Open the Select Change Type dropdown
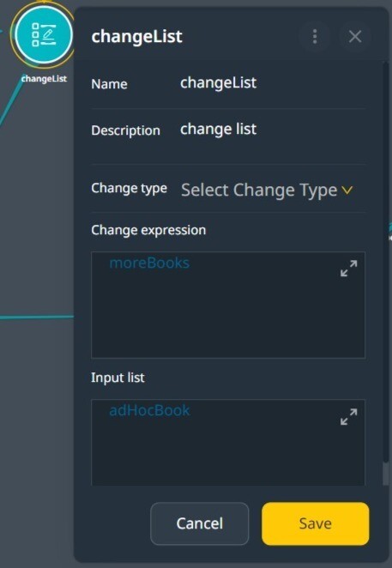 (x=267, y=190)
